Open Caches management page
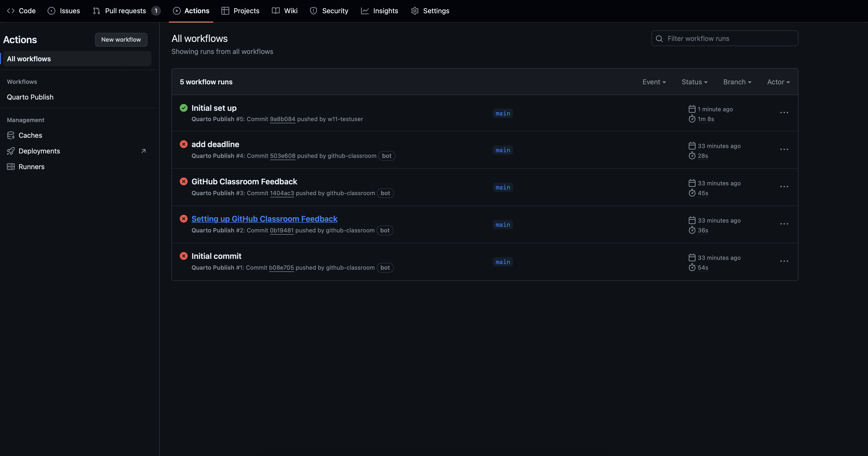 tap(30, 135)
